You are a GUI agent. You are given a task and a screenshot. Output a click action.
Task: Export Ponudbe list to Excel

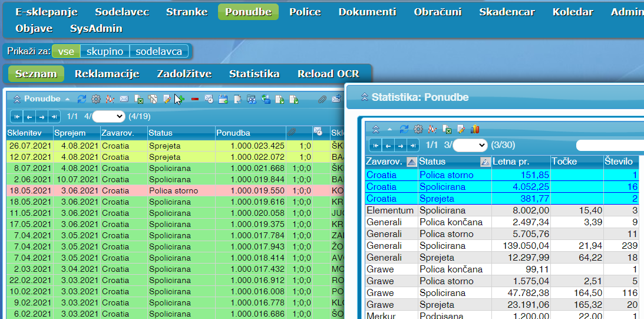tap(139, 98)
